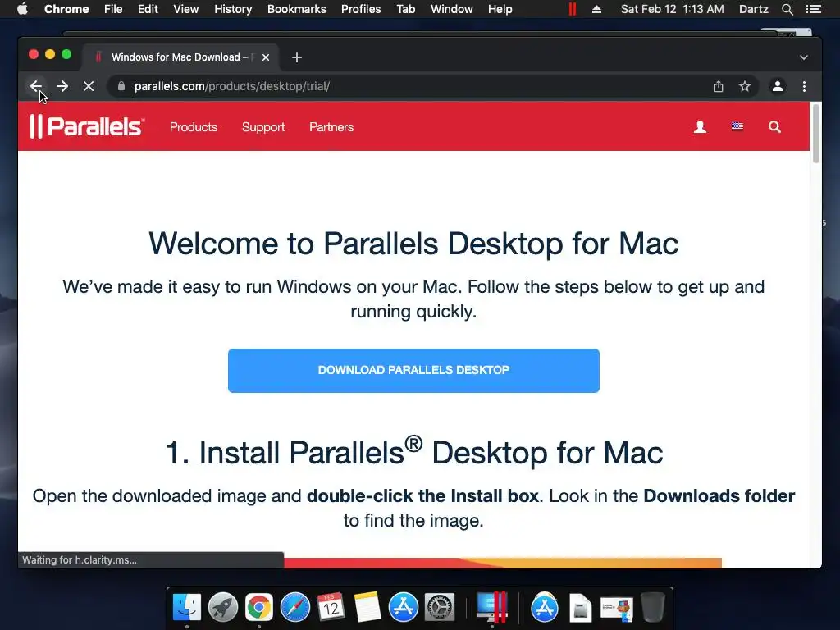Screen dimensions: 840x630
Task: Open a new tab
Action: [x=297, y=57]
